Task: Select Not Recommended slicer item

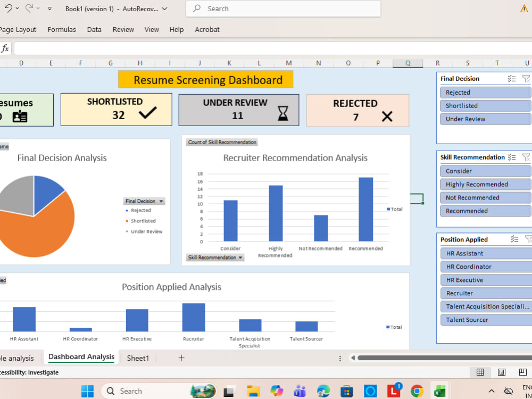Action: point(486,197)
